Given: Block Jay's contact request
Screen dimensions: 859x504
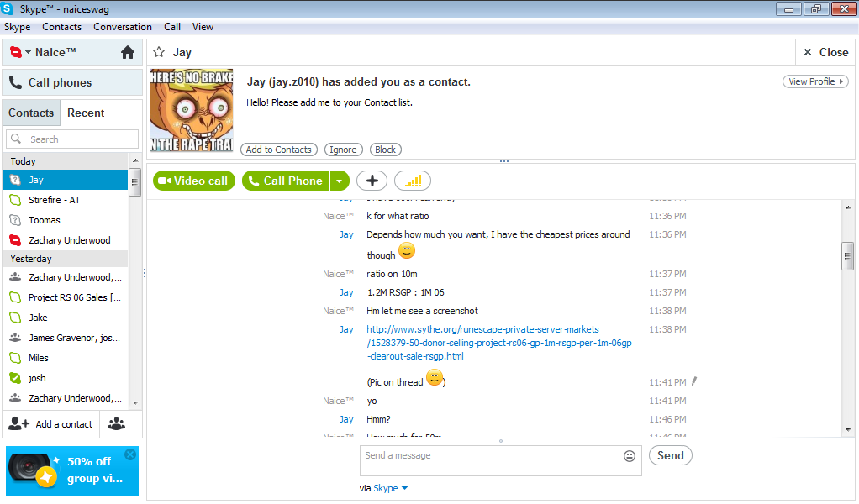Looking at the screenshot, I should (385, 150).
